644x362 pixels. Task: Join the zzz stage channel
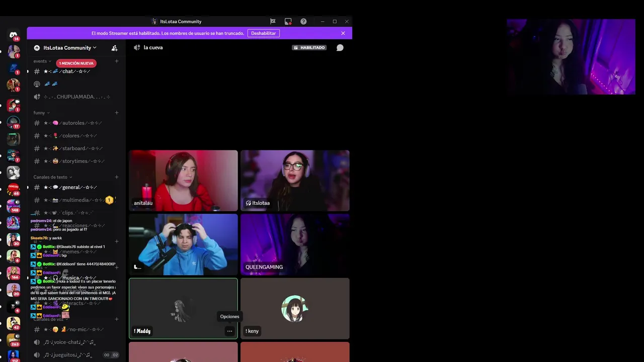[75, 84]
